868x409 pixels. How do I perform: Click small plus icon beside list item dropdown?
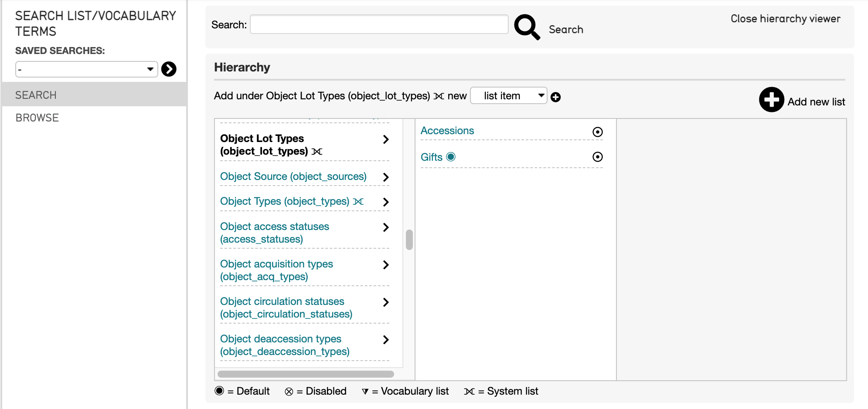click(555, 97)
